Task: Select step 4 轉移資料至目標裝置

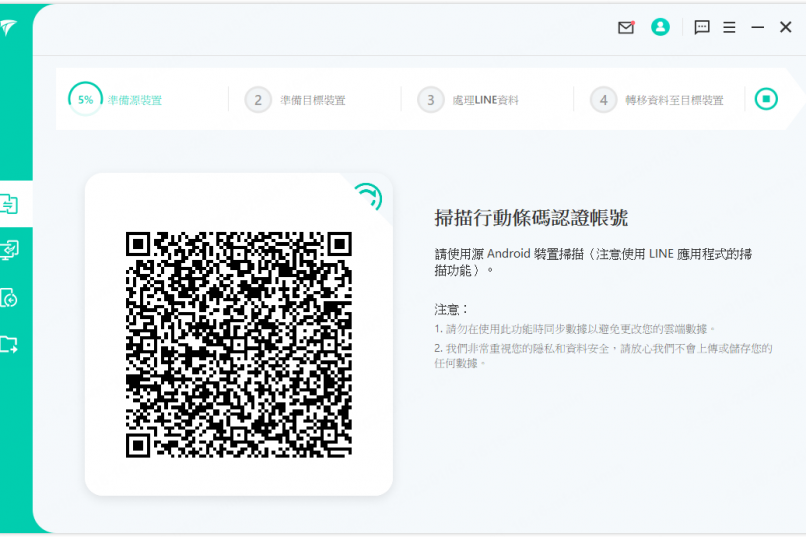Action: (x=674, y=100)
